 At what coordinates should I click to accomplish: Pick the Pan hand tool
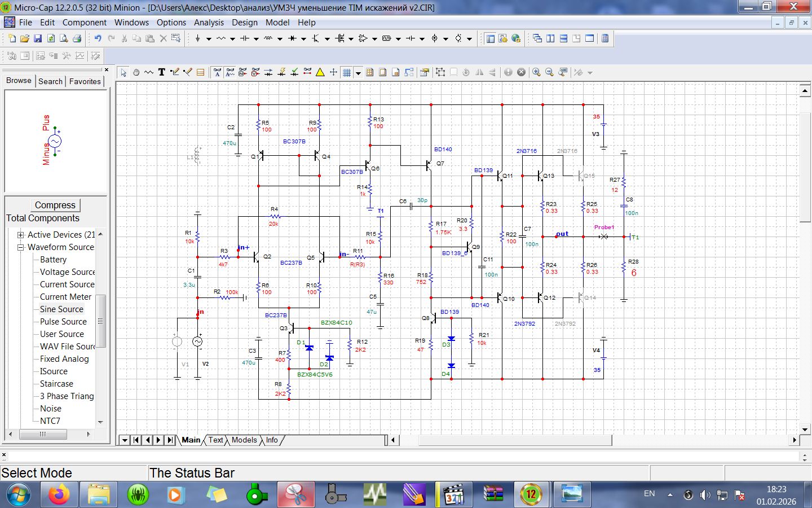point(136,72)
